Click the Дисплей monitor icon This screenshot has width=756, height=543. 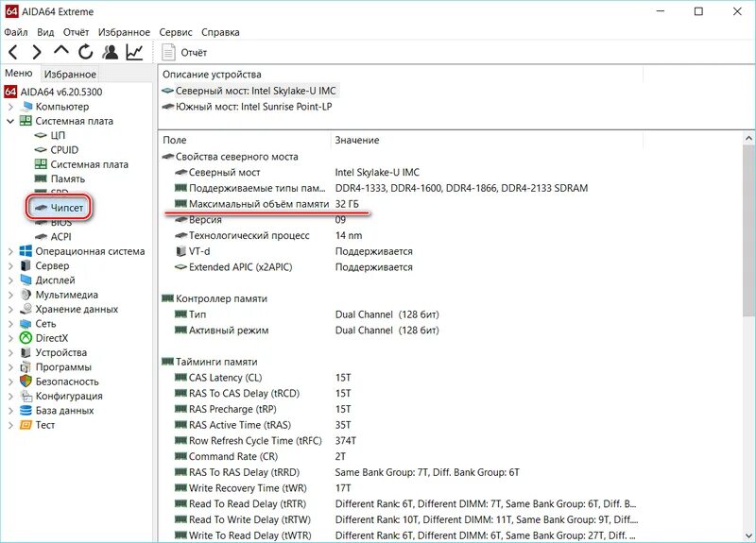click(26, 280)
